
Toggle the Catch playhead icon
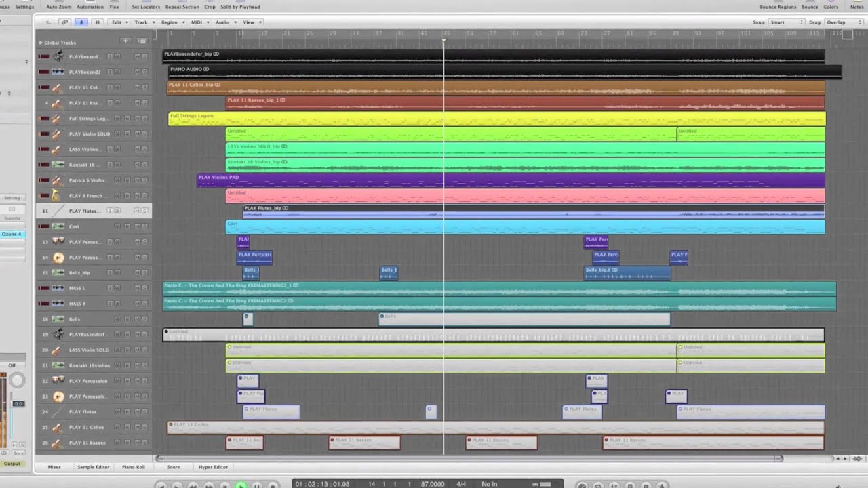coord(81,22)
